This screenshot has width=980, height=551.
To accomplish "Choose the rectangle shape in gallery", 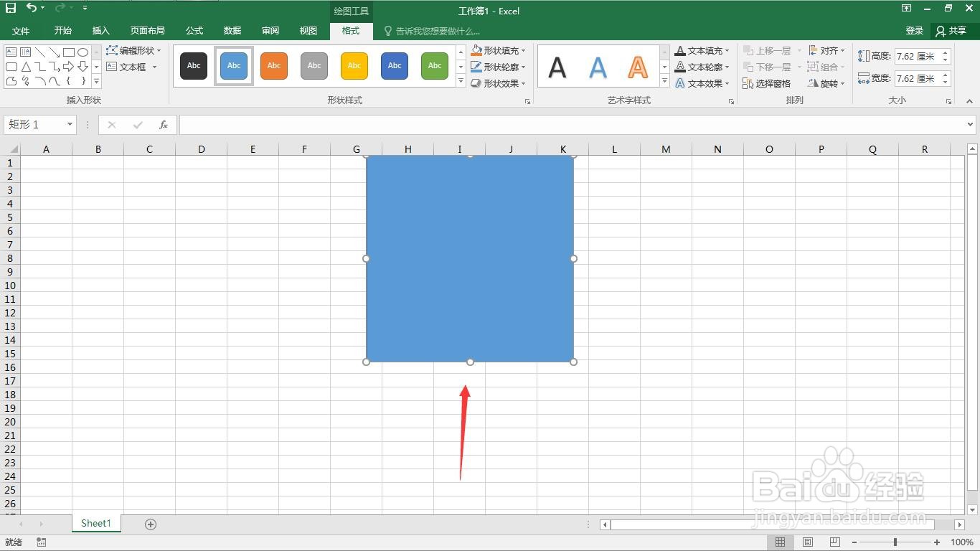I will coord(69,52).
